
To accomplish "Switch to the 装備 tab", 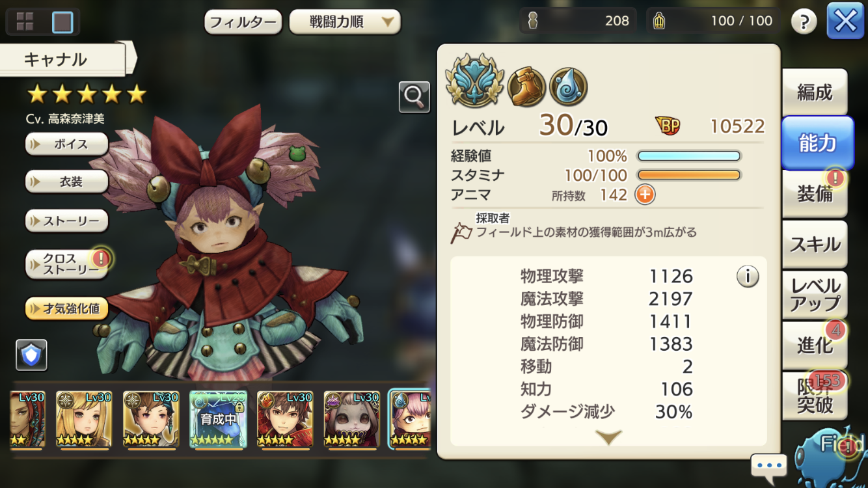I will click(815, 193).
